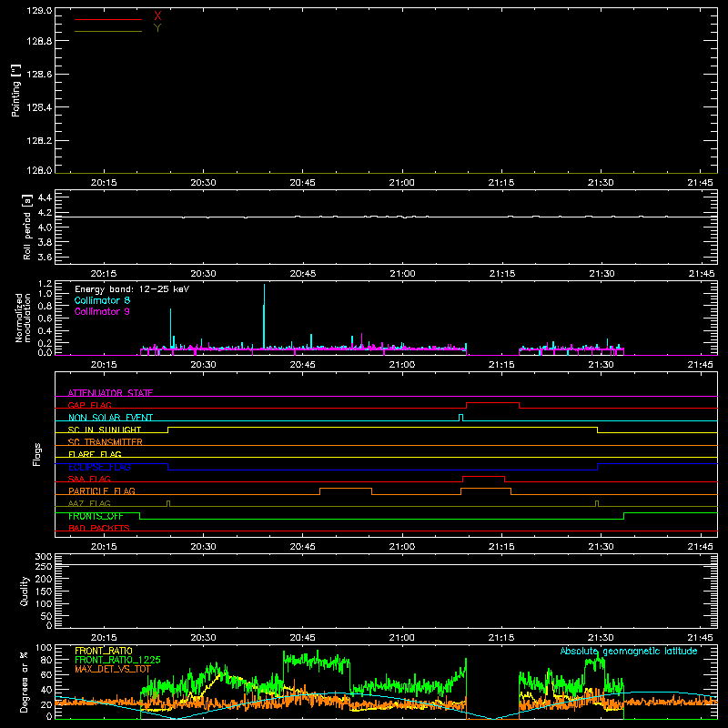Click the 128.6 tick on Pointing axis
Image resolution: width=728 pixels, height=728 pixels.
pos(39,75)
